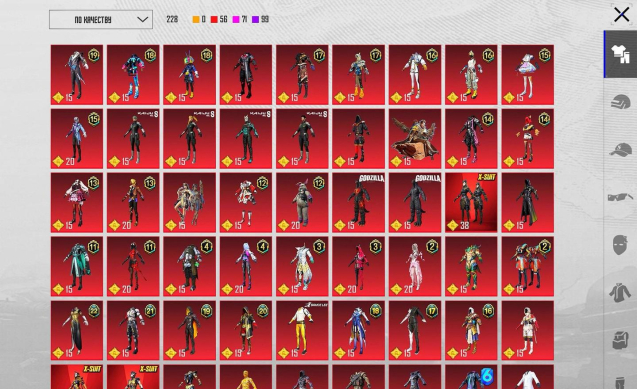
Task: Filter by purple quality count 99
Action: [x=260, y=19]
